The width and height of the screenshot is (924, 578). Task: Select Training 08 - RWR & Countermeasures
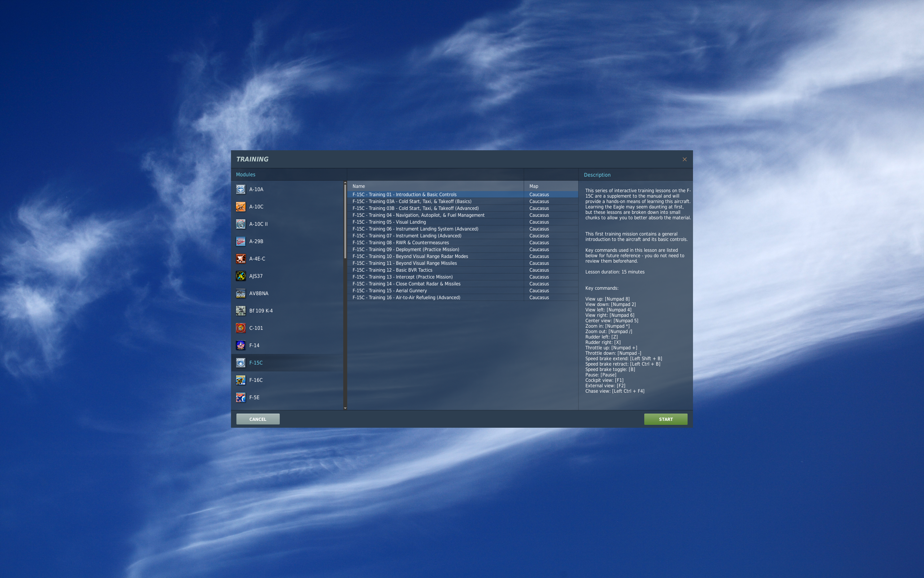coord(462,243)
